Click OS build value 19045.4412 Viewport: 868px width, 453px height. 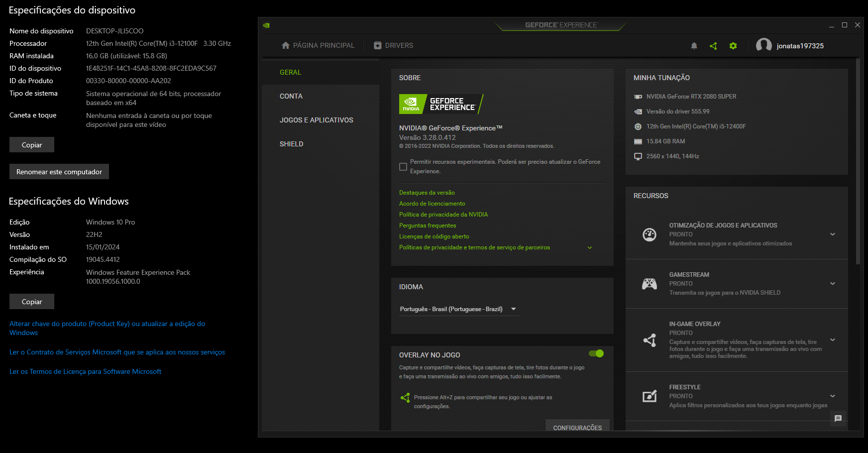pos(103,259)
